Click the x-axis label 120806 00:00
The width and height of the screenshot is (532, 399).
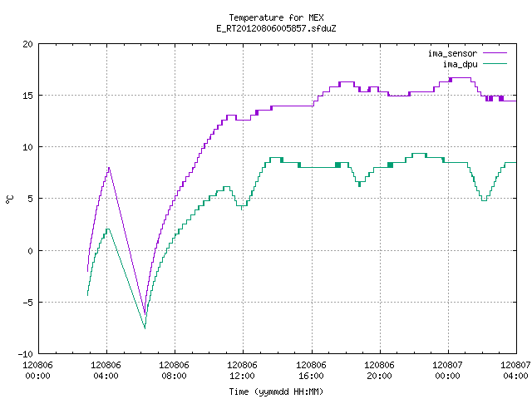click(37, 370)
